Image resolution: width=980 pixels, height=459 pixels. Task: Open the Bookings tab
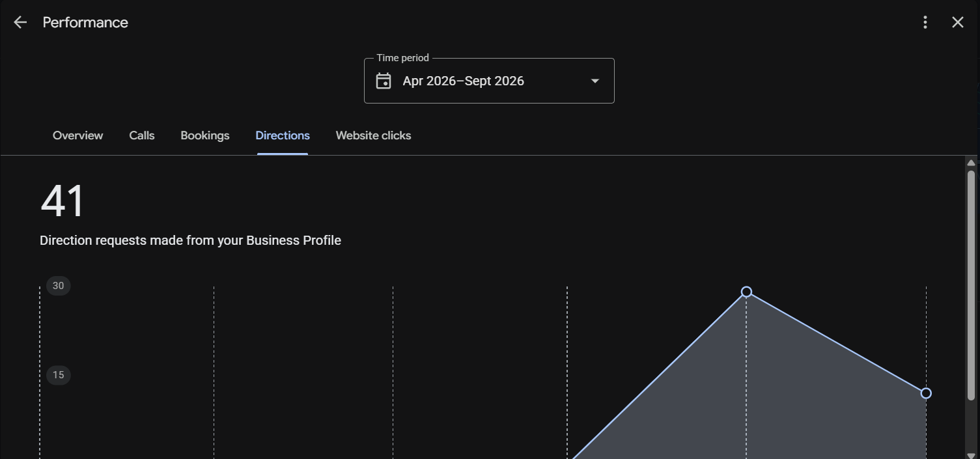click(x=205, y=135)
